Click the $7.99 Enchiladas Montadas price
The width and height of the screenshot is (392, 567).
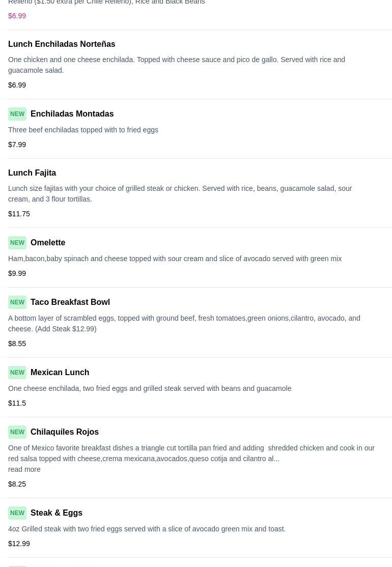[17, 145]
